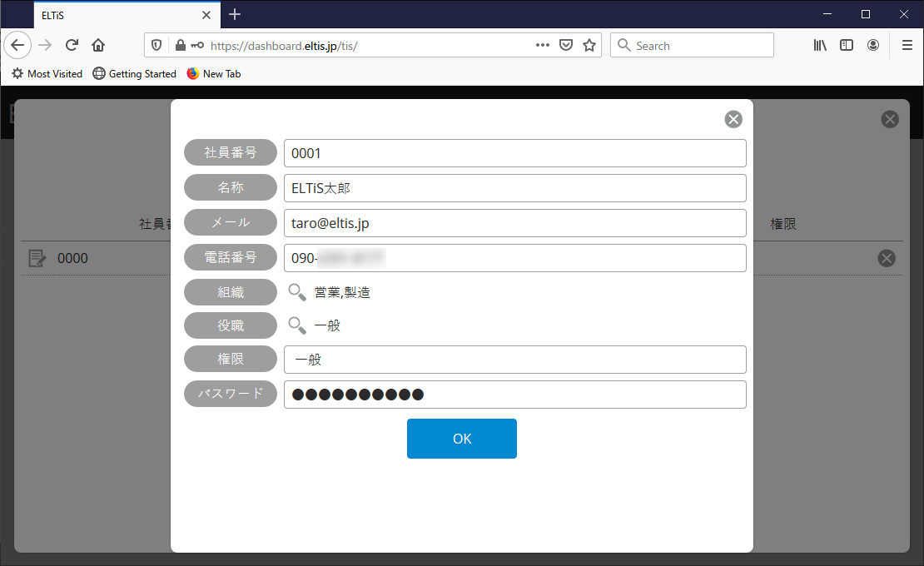Save page to Pocket
924x566 pixels.
tap(566, 45)
